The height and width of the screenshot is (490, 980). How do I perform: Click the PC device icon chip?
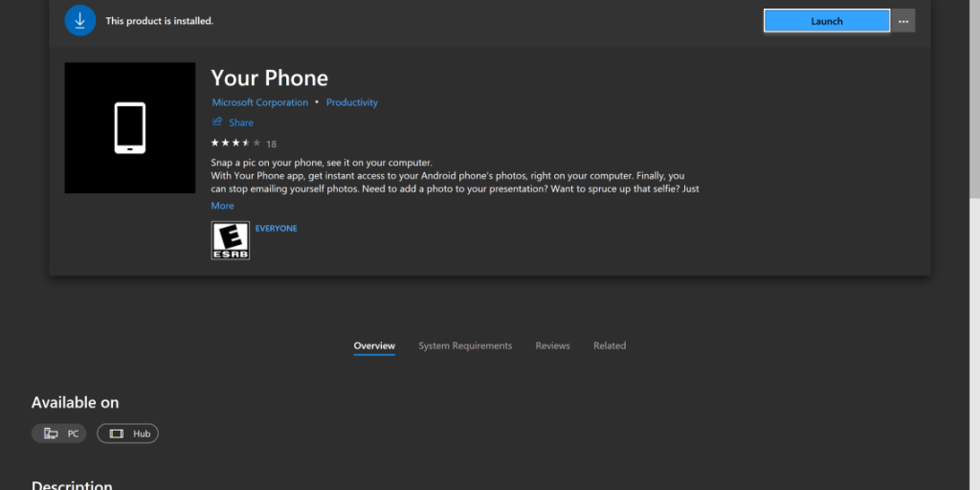59,434
